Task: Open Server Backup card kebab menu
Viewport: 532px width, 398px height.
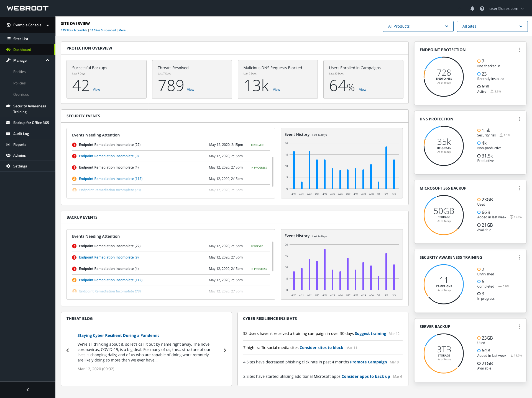Action: (x=520, y=327)
